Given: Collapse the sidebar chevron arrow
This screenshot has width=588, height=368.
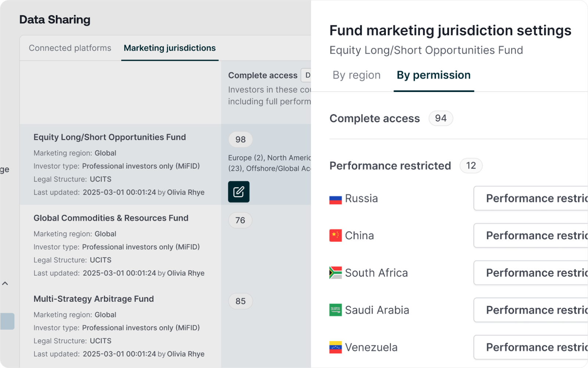Looking at the screenshot, I should pos(5,283).
